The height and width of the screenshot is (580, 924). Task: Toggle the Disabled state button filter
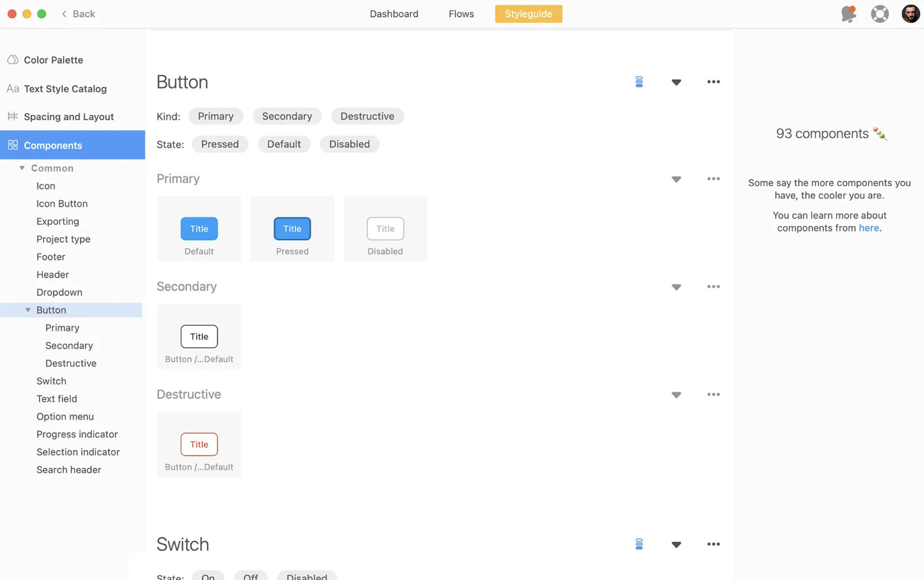tap(349, 143)
